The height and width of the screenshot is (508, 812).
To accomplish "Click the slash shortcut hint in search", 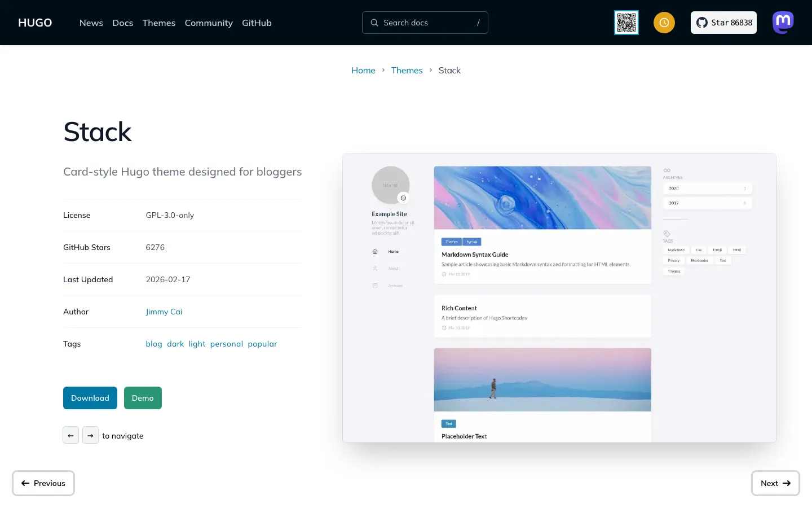I will pyautogui.click(x=478, y=23).
